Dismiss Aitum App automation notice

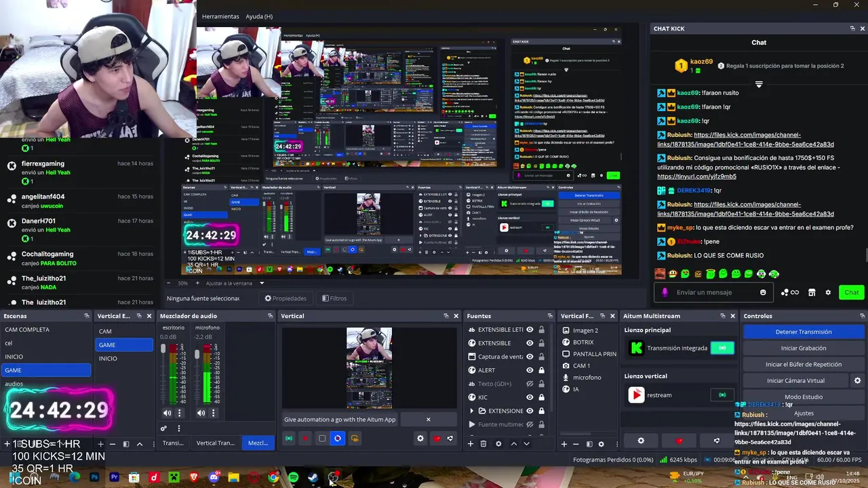[x=428, y=420]
